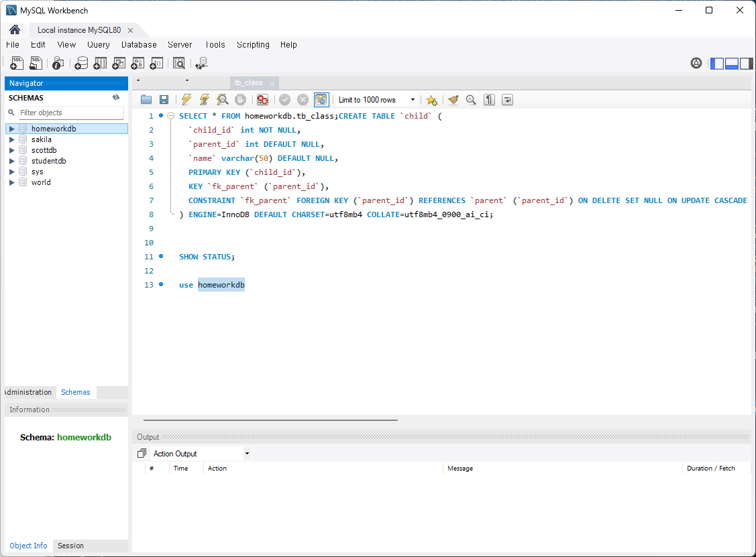The height and width of the screenshot is (557, 756).
Task: Click the home screen icon
Action: pyautogui.click(x=15, y=30)
